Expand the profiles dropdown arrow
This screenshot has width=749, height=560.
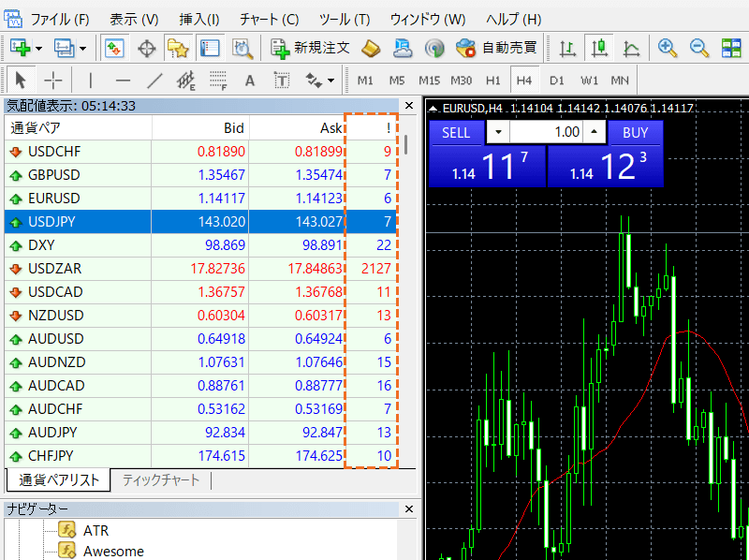[83, 49]
